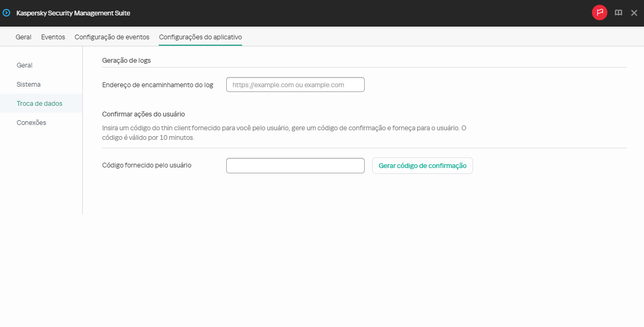Switch to the Eventos tab
The height and width of the screenshot is (327, 644).
53,37
